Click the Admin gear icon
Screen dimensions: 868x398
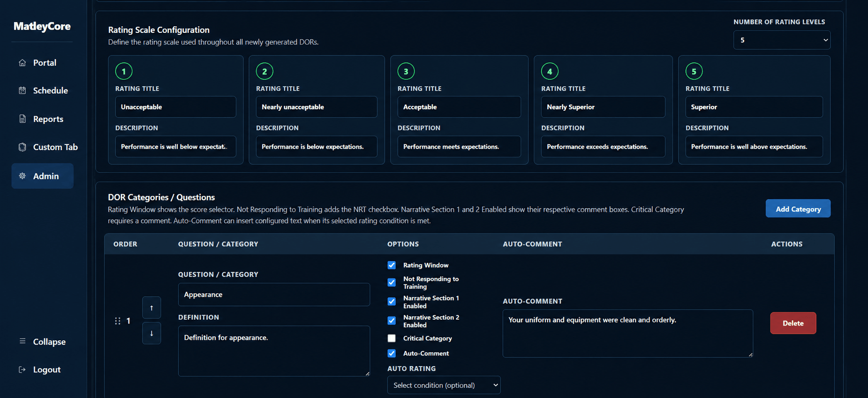click(x=22, y=176)
